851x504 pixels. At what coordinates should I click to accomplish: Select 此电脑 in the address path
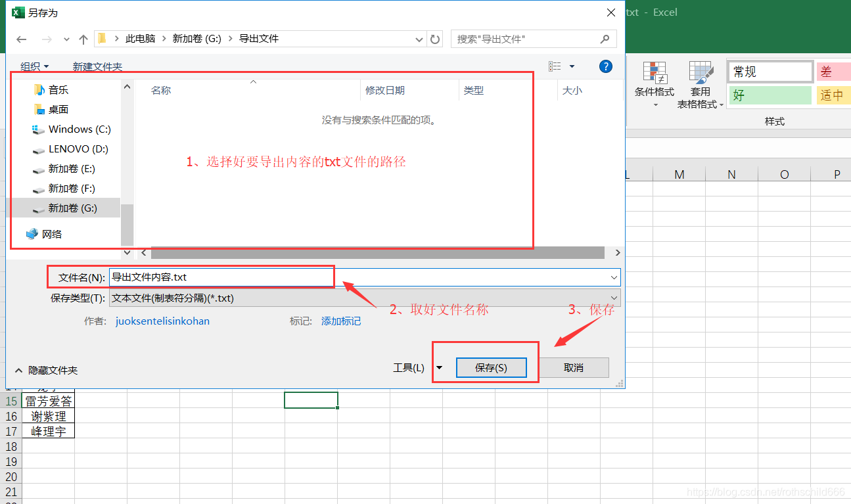[x=141, y=39]
